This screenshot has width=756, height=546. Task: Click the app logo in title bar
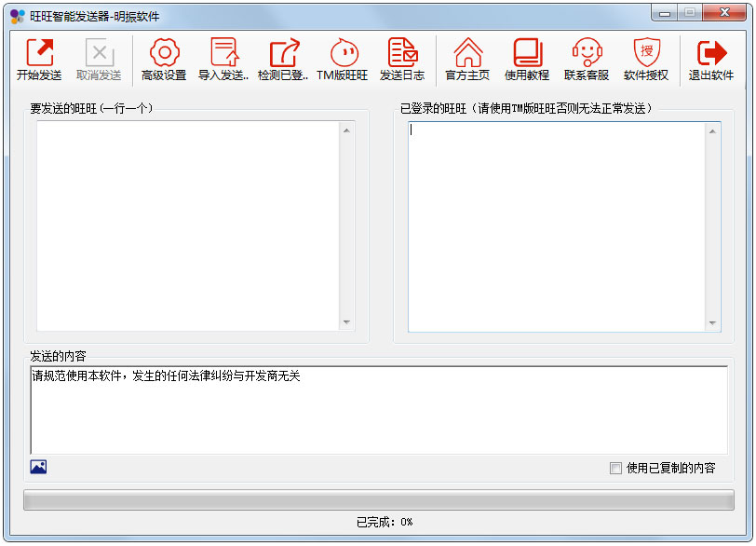tap(18, 17)
